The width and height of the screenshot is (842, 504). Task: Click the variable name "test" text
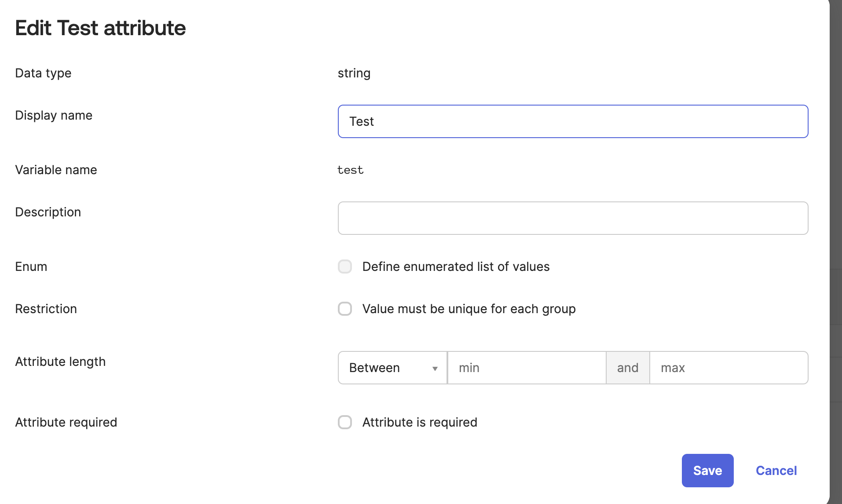(350, 170)
